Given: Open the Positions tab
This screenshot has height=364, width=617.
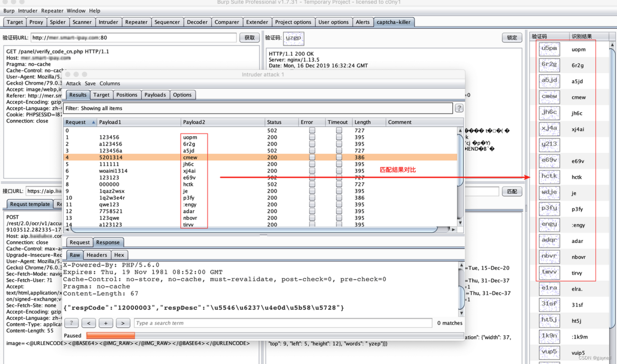Looking at the screenshot, I should 127,95.
